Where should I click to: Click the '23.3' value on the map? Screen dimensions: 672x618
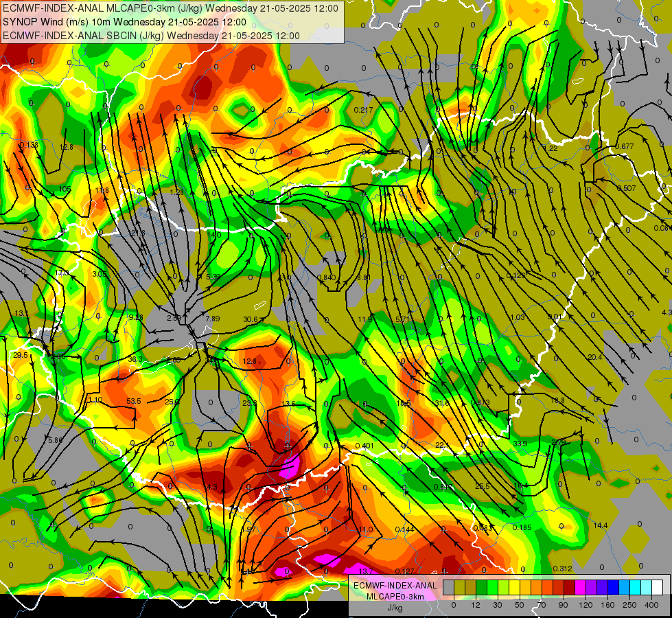coord(249,403)
